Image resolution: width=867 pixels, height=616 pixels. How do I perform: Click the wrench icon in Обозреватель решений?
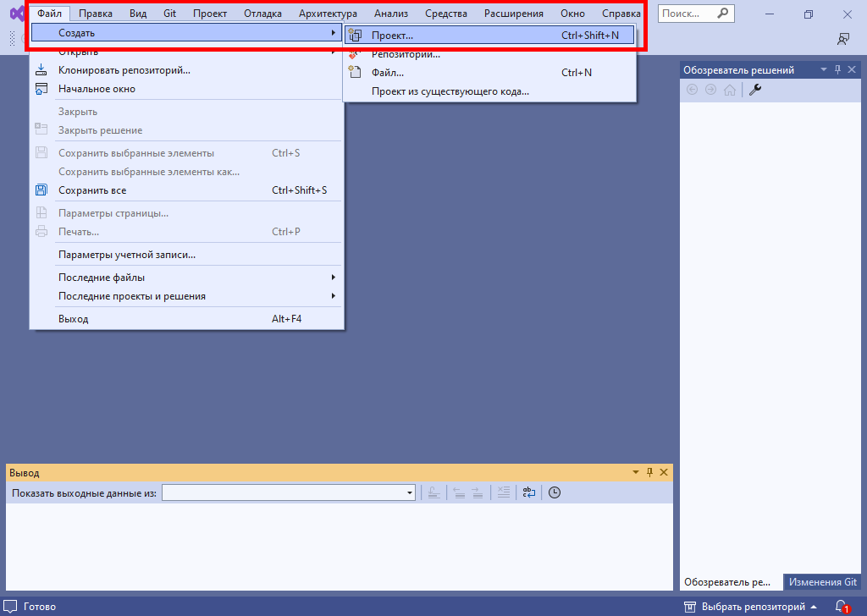[755, 90]
